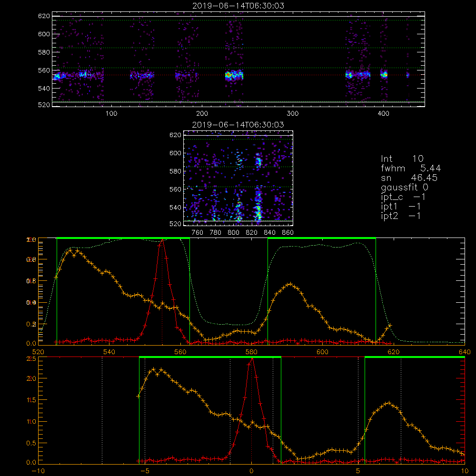The image size is (476, 476).
Task: Click the thick green bar above 525–562 in the middle plot
Action: tap(123, 238)
